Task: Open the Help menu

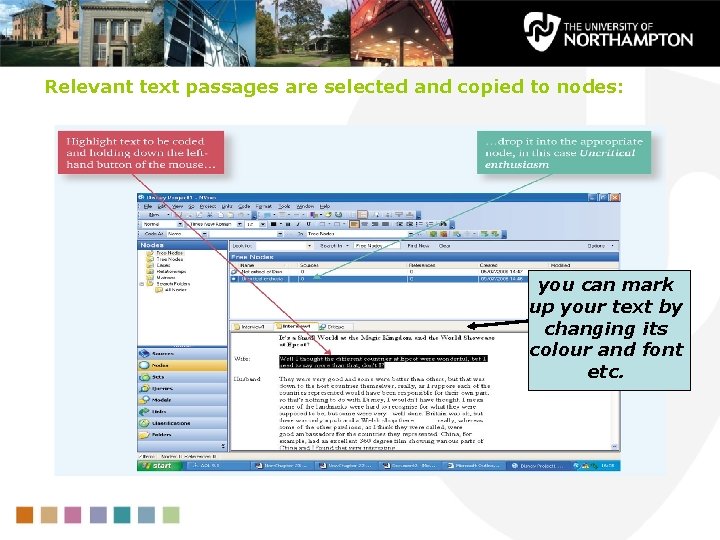Action: [325, 206]
